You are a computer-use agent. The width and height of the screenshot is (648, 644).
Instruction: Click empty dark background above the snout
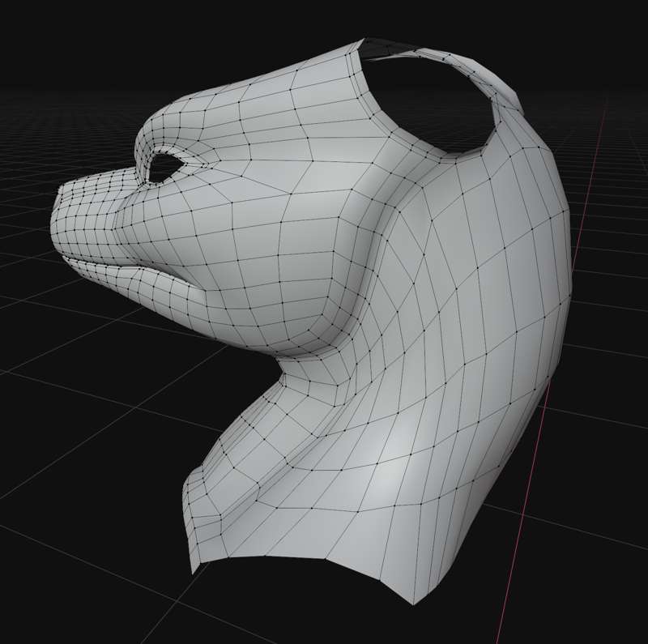click(81, 81)
